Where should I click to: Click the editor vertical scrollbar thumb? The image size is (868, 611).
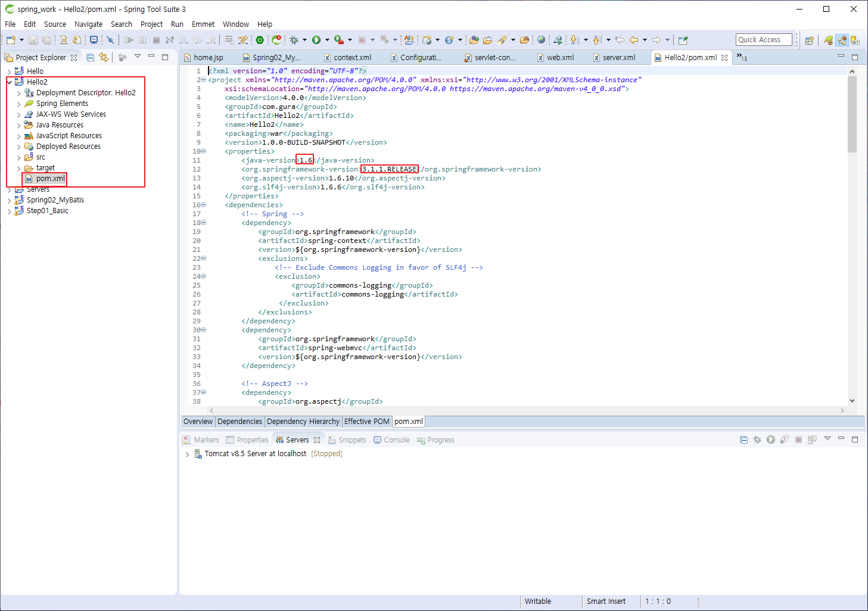tap(852, 114)
